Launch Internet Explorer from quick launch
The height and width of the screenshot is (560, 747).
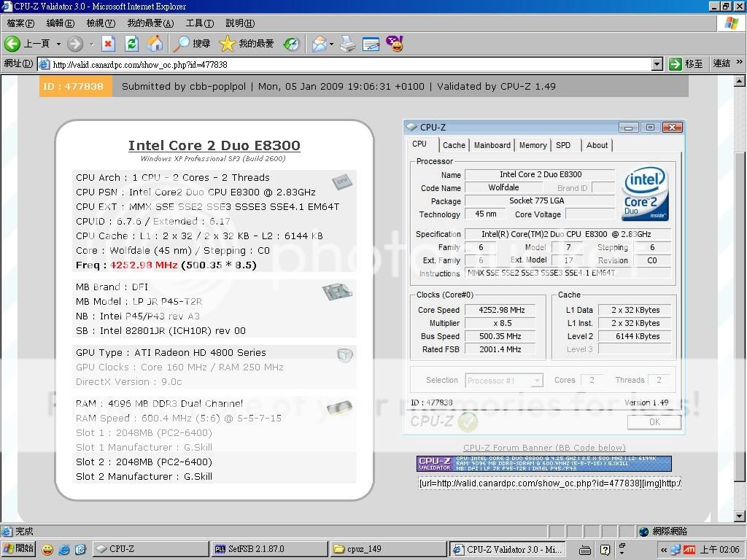pos(64,550)
